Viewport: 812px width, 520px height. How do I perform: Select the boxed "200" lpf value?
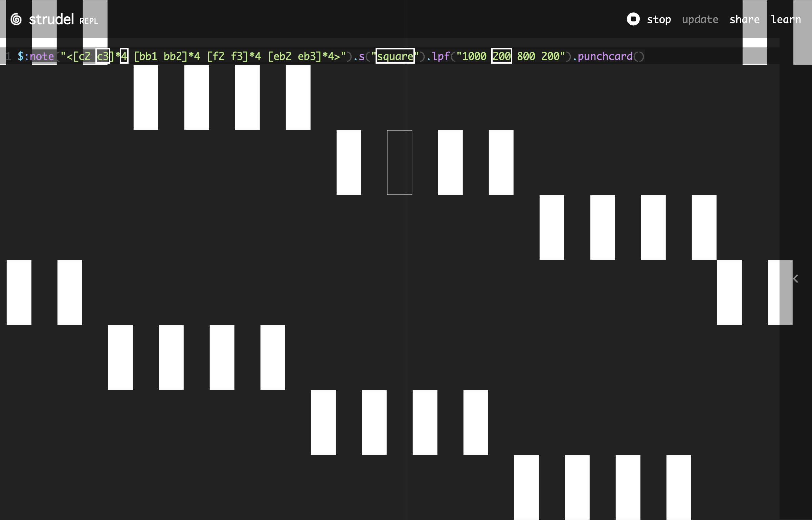501,56
